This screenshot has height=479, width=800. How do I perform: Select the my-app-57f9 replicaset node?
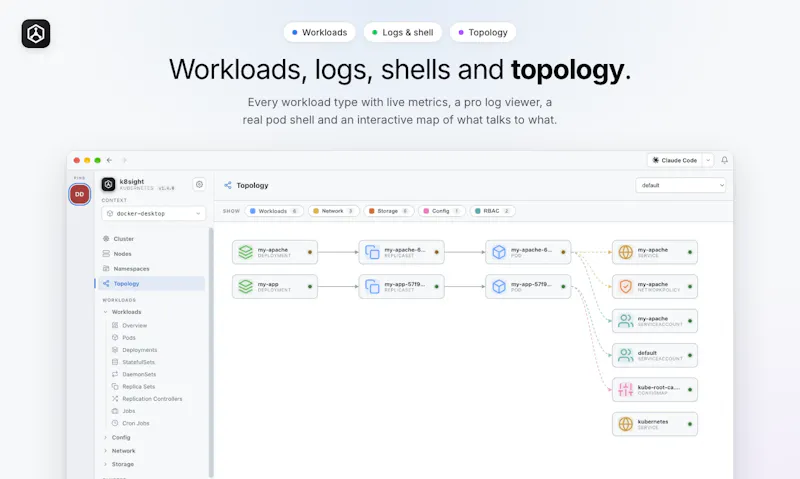pyautogui.click(x=402, y=287)
